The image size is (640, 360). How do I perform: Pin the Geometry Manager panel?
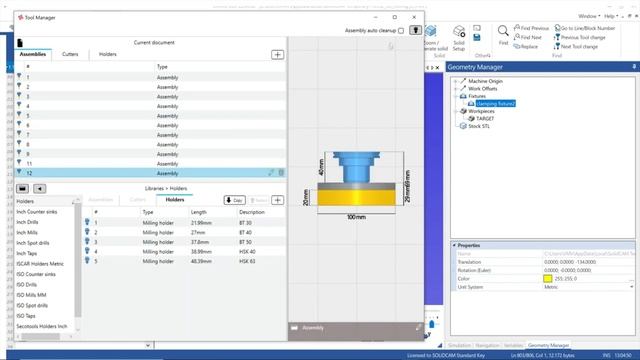634,67
